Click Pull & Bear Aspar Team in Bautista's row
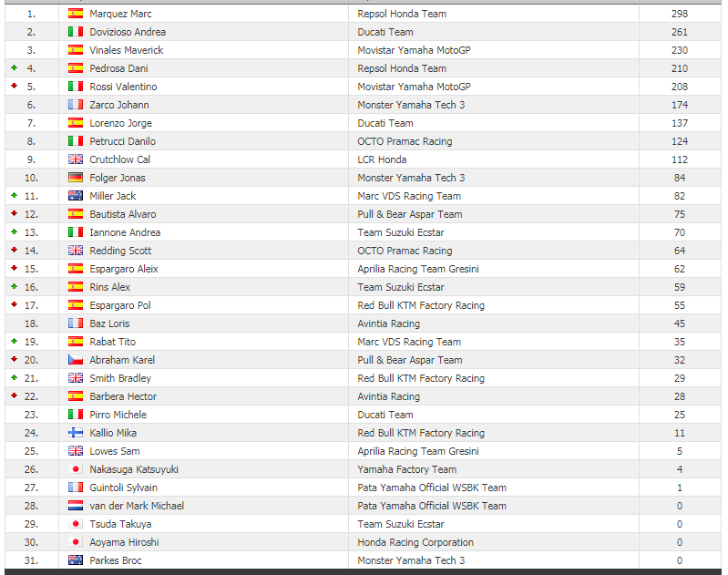The height and width of the screenshot is (575, 728). [x=410, y=214]
